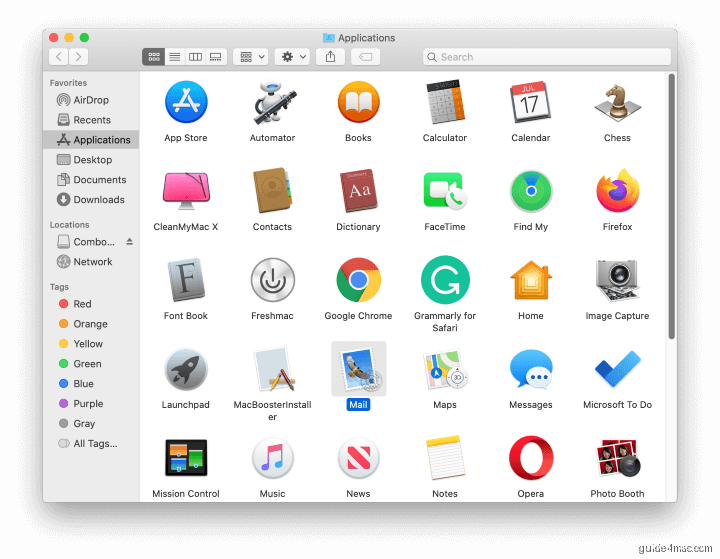Screen dimensions: 720x559
Task: Click the vertical scrollbar thumb
Action: [672, 206]
